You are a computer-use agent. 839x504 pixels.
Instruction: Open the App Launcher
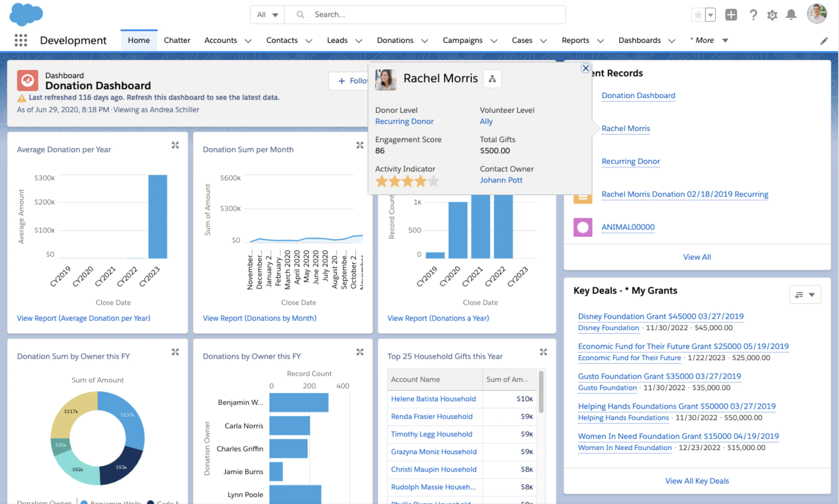pyautogui.click(x=21, y=40)
